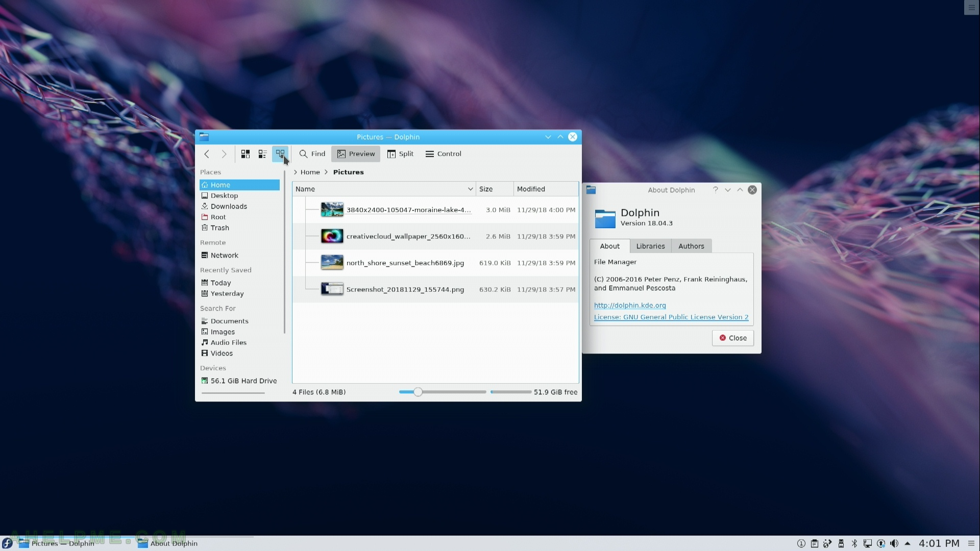This screenshot has height=551, width=980.
Task: Sort files by the Size column
Action: 495,189
